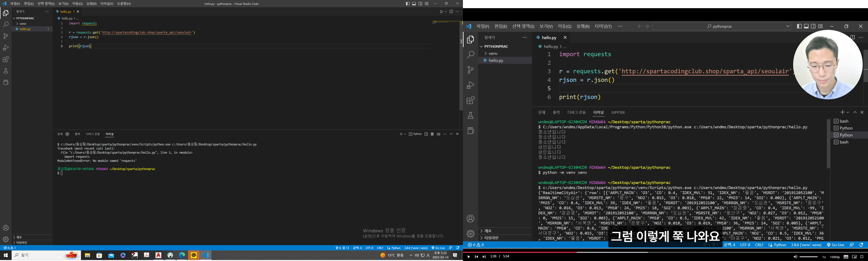The image size is (868, 261).
Task: Open the customize layout icon in the title bar
Action: point(427,4)
